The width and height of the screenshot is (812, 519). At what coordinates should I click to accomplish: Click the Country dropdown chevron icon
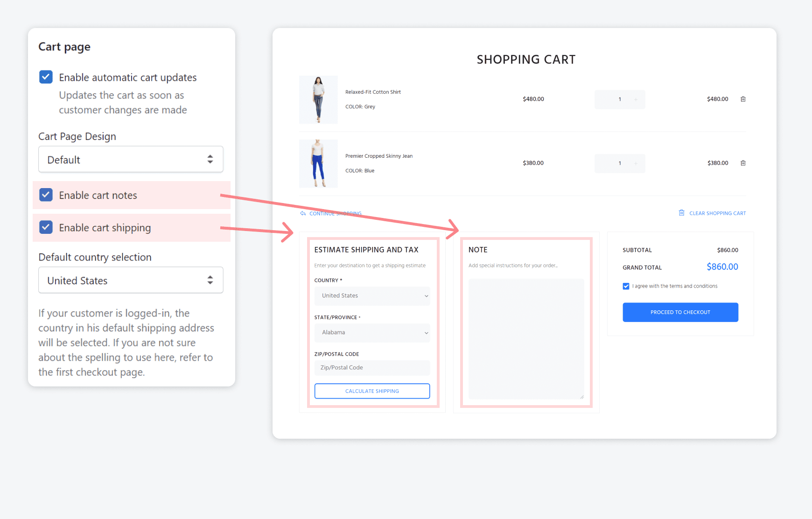tap(425, 296)
